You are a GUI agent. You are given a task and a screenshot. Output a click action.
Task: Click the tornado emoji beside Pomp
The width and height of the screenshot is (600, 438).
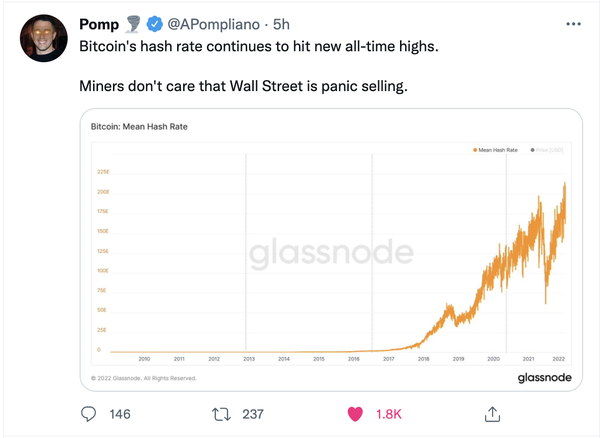tap(133, 24)
